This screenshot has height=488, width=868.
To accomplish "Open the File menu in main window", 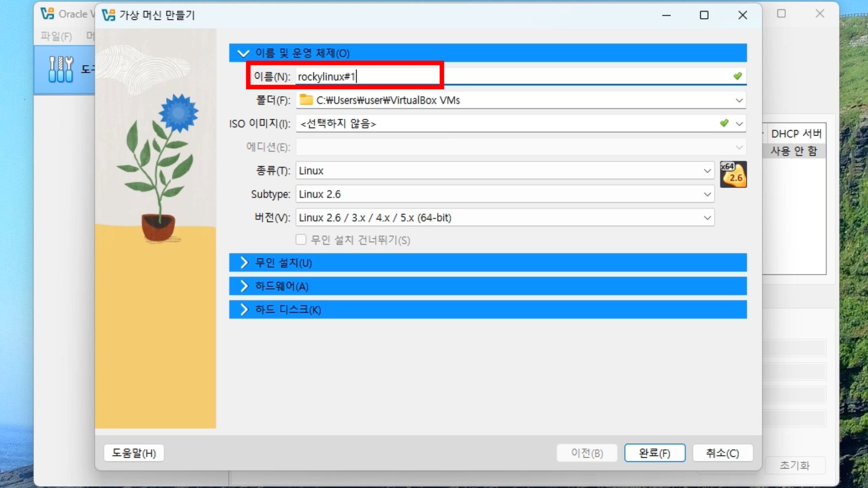I will pos(56,36).
